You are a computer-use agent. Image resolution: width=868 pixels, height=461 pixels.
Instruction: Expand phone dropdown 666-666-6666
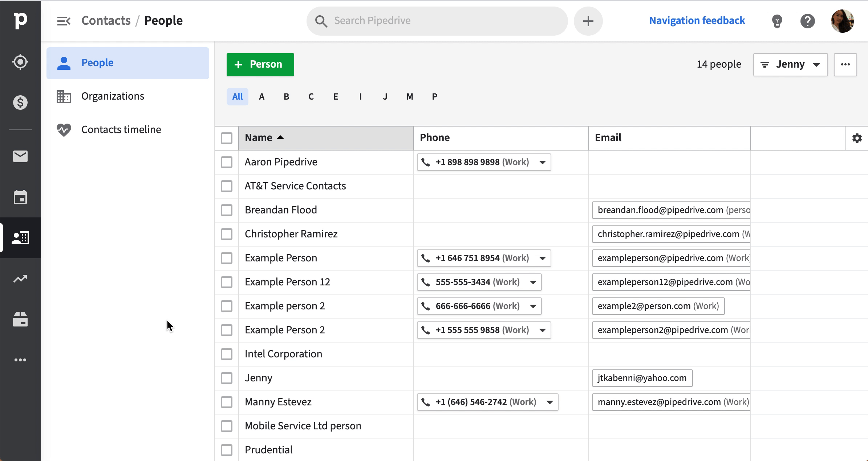point(533,306)
